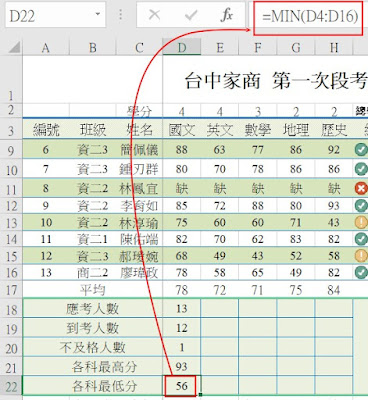Click the Cancel X icon in formula bar

tap(154, 15)
